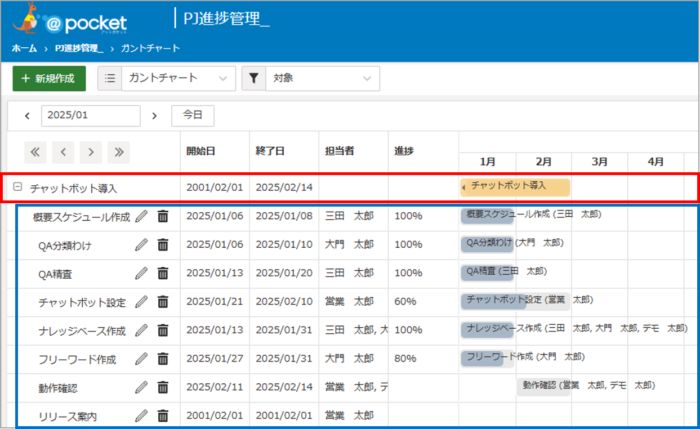The height and width of the screenshot is (429, 700).
Task: Edit the ナレッジベース作成 task via pencil icon
Action: pos(142,330)
